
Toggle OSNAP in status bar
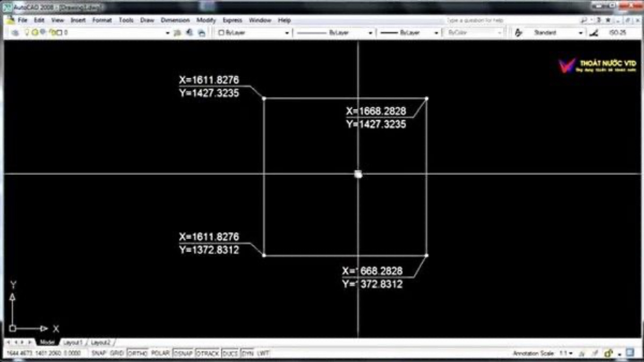(x=183, y=353)
